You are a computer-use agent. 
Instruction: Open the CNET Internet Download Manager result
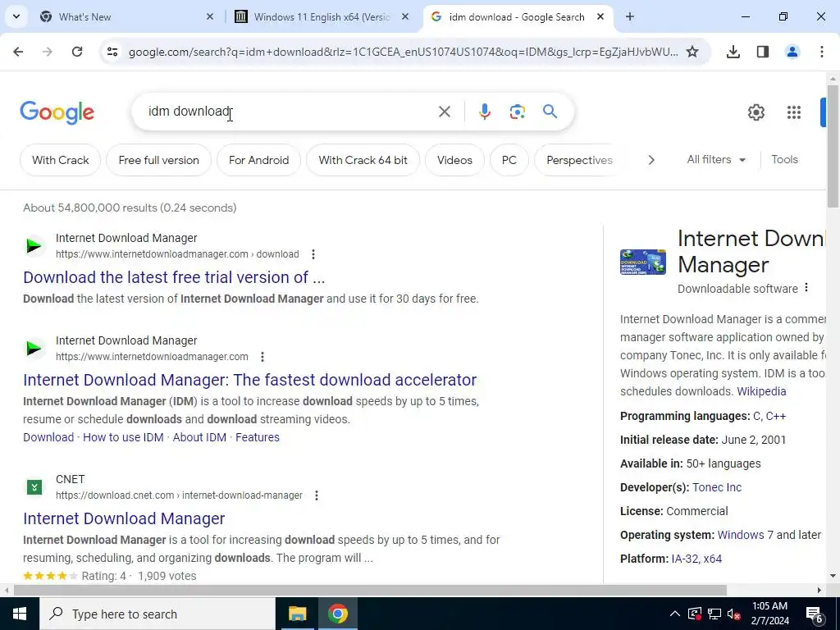(124, 518)
